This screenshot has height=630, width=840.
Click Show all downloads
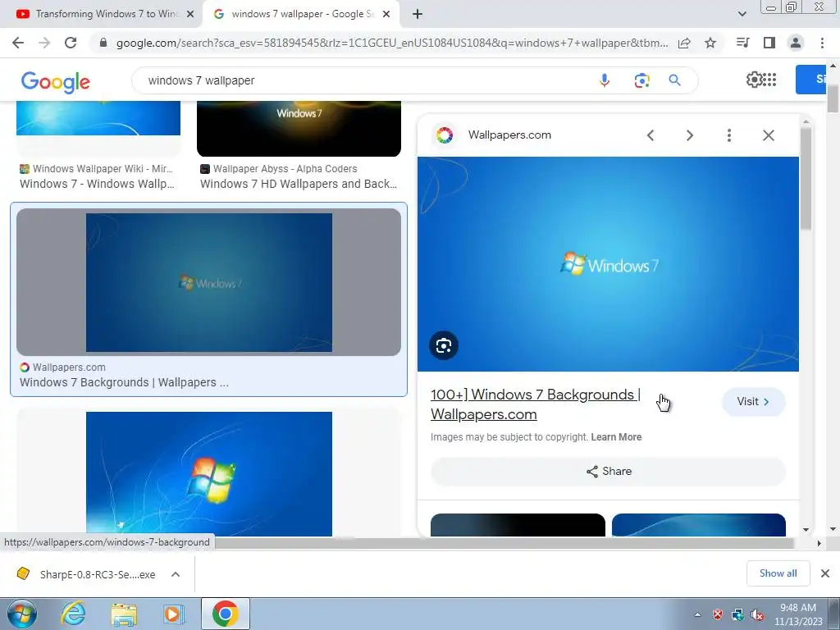pos(778,573)
